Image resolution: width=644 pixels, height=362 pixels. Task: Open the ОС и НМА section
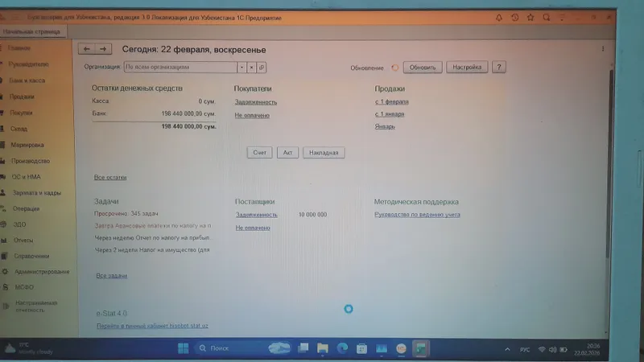26,177
